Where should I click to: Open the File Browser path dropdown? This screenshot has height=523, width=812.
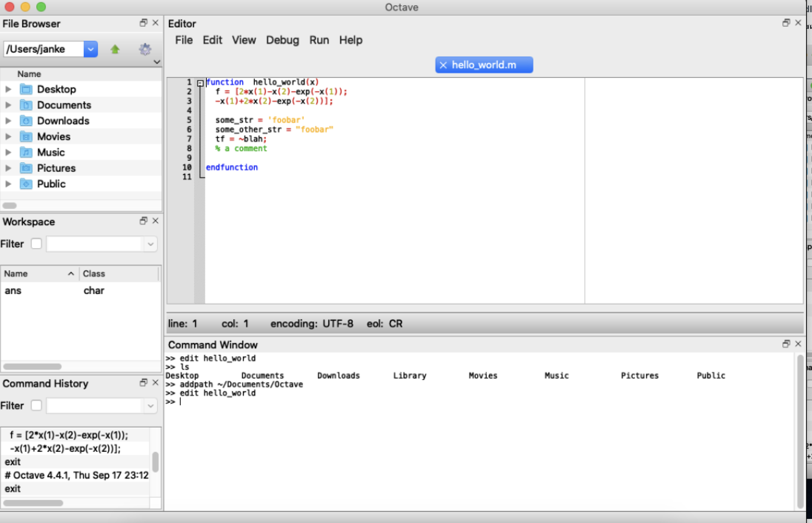coord(91,49)
